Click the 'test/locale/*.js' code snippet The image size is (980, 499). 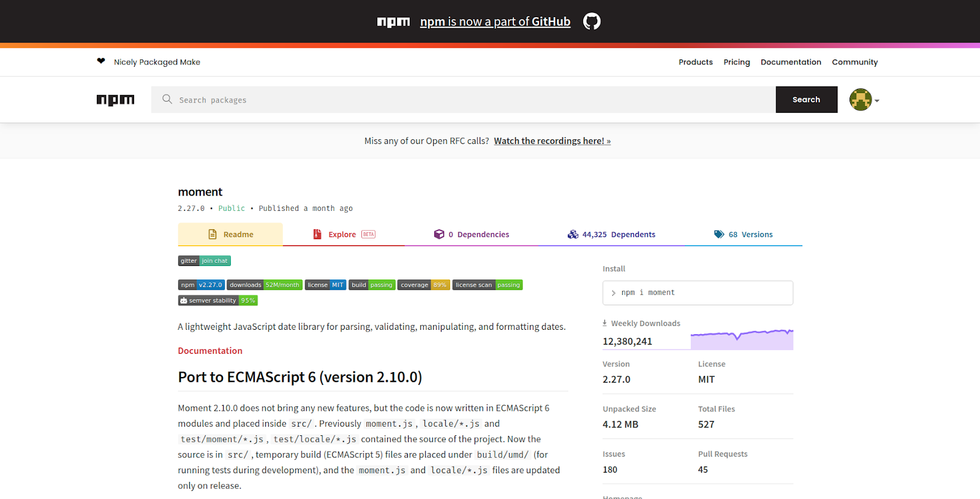click(x=315, y=440)
